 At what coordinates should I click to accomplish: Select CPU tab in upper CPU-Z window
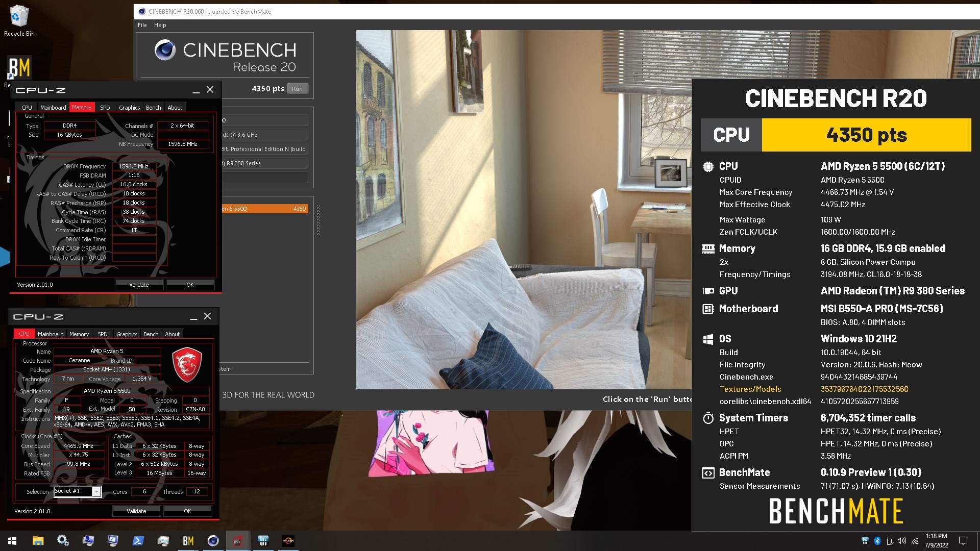pyautogui.click(x=27, y=108)
